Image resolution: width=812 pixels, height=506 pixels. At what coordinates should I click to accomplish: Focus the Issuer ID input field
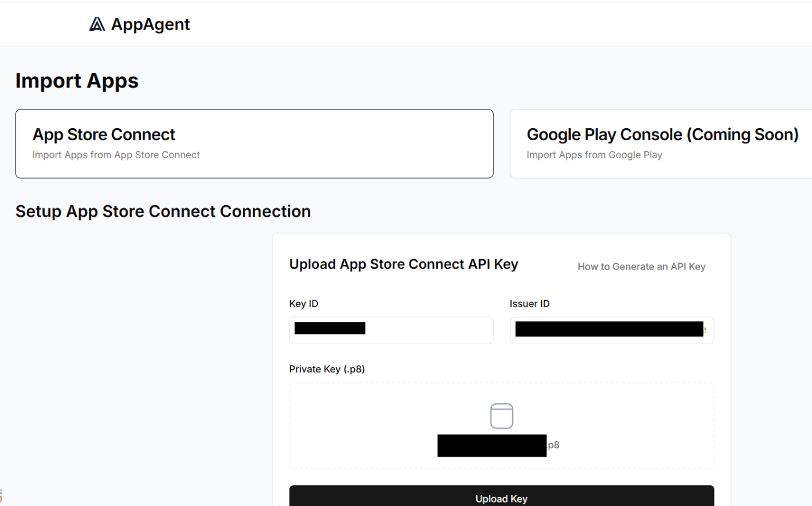coord(611,330)
